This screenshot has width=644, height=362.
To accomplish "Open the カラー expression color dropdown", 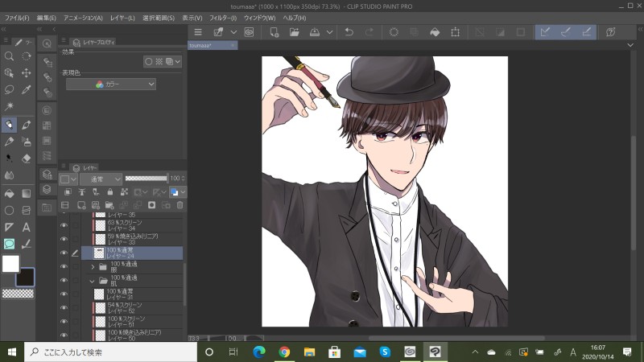I will tap(111, 84).
